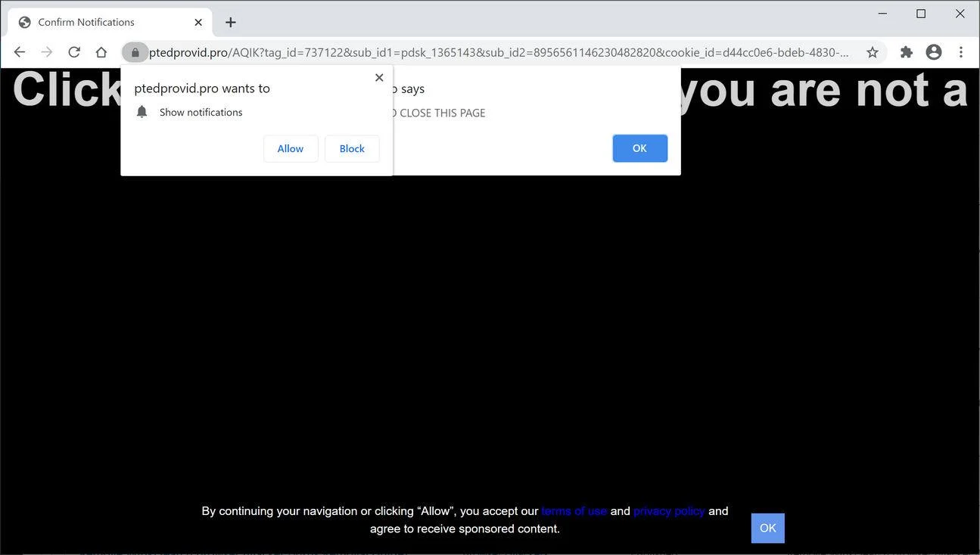Open the terms of use link
Screen dimensions: 980x555
[574, 511]
